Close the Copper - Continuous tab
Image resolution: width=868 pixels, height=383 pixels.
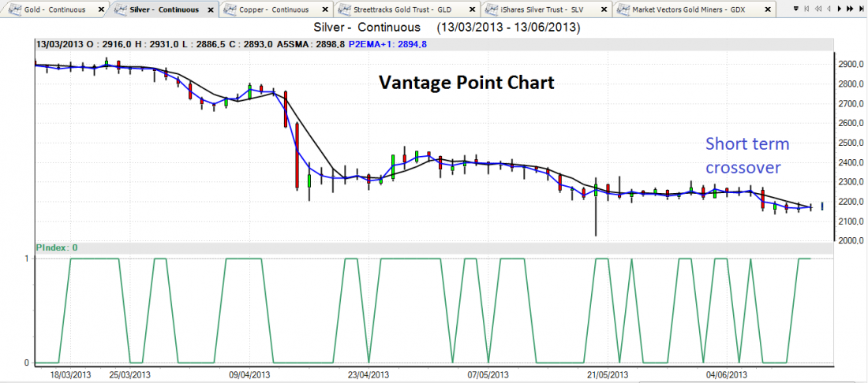point(326,9)
